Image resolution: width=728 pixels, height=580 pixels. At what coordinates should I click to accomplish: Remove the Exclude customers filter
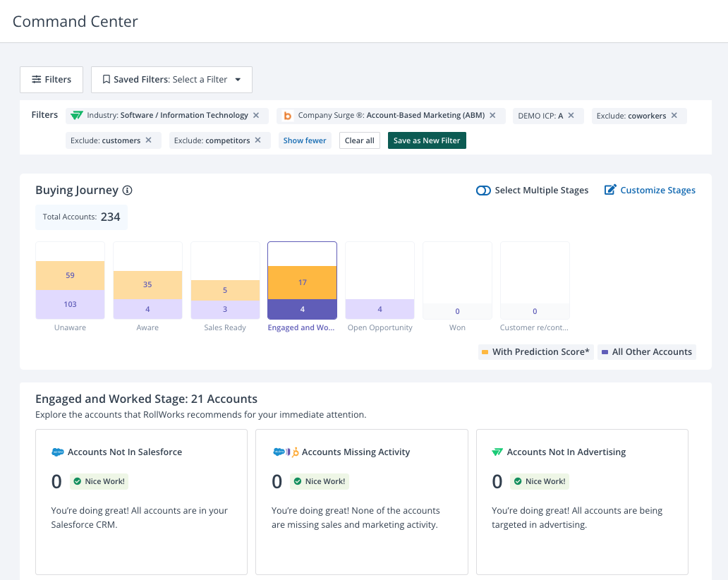coord(149,140)
